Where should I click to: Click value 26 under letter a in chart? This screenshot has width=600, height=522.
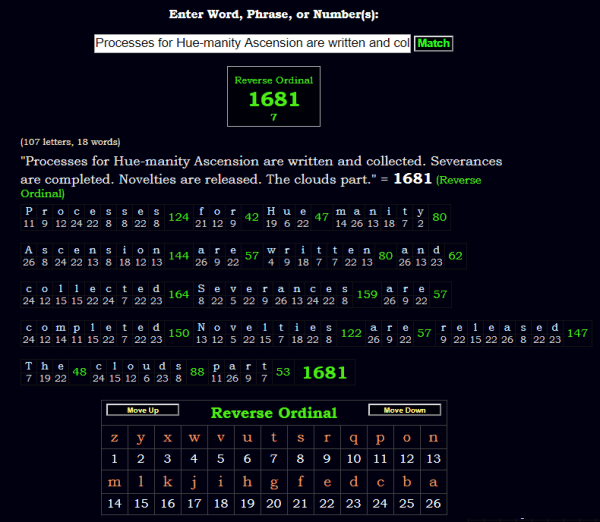click(433, 504)
